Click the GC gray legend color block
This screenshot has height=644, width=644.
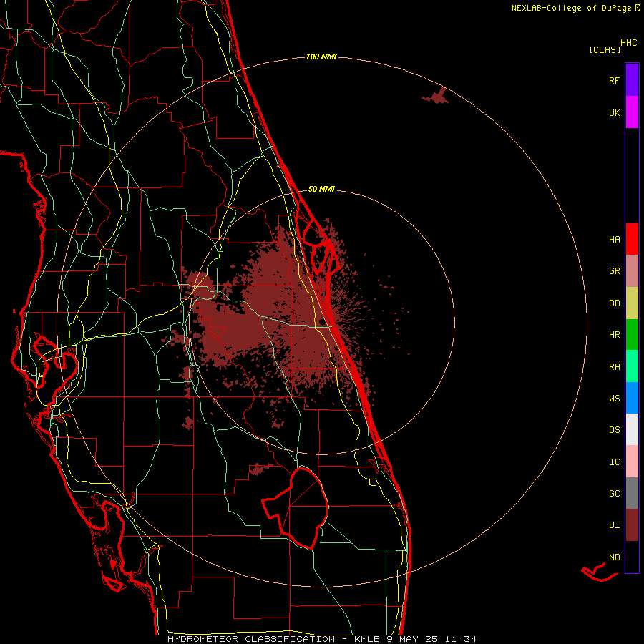(x=632, y=493)
